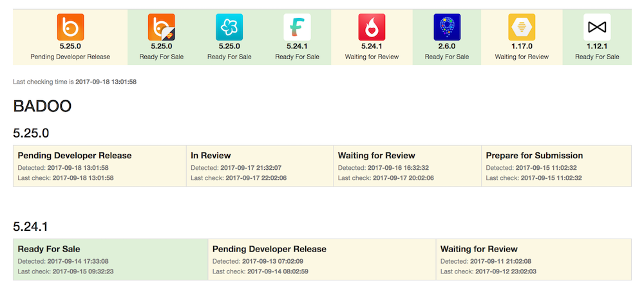The height and width of the screenshot is (292, 644).
Task: Click the yellow beehive app icon
Action: 522,27
